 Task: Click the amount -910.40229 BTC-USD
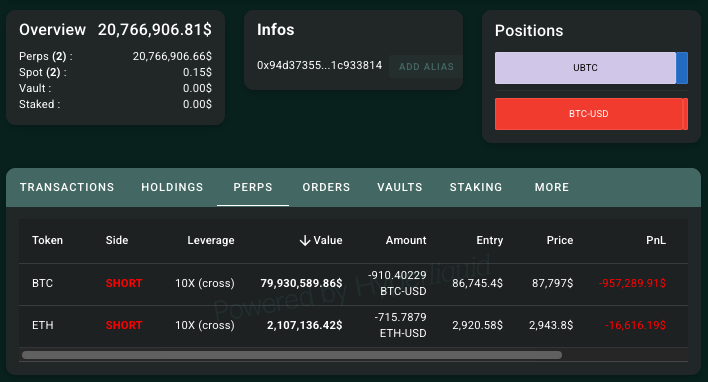click(x=397, y=283)
